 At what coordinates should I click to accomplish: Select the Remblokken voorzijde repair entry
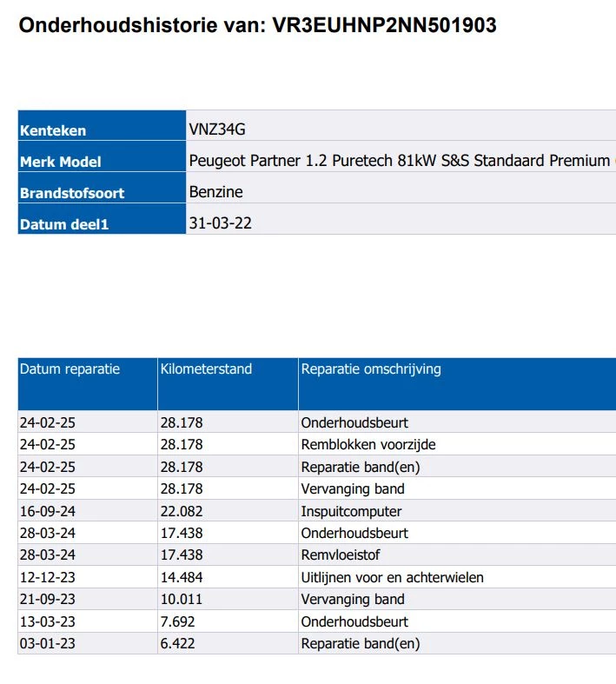(x=368, y=445)
